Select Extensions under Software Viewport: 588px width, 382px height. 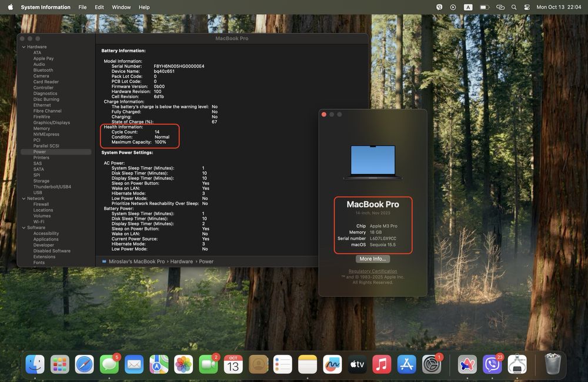tap(44, 257)
